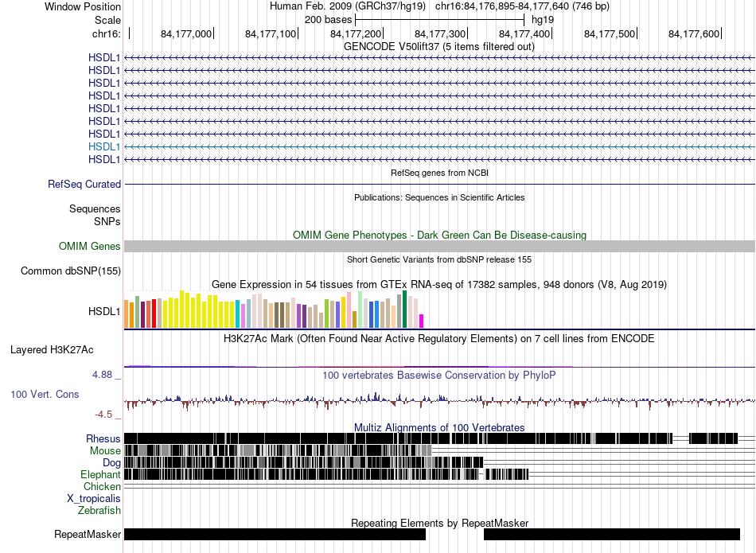The width and height of the screenshot is (756, 553).
Task: Click the 200 bases scale bar label
Action: coord(329,20)
